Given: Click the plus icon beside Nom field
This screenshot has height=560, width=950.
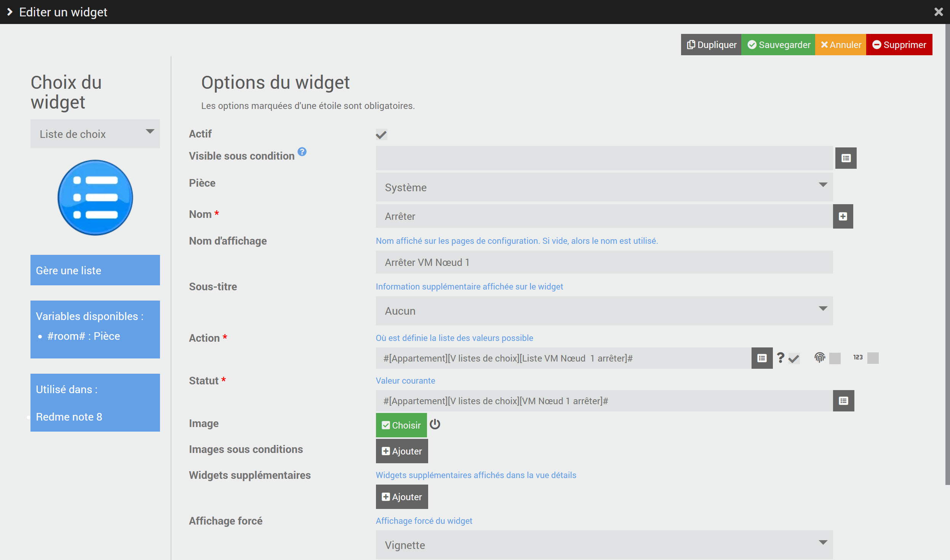Looking at the screenshot, I should (x=843, y=216).
